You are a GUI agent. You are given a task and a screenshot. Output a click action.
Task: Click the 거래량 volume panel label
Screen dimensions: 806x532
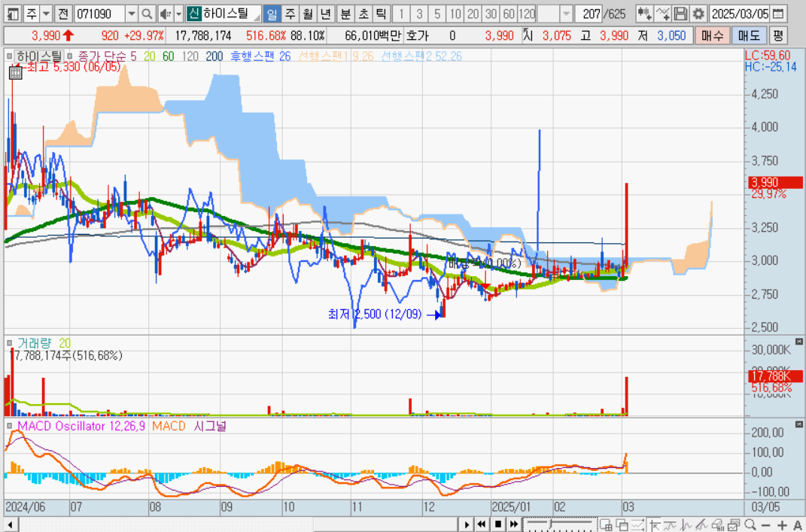(x=35, y=343)
